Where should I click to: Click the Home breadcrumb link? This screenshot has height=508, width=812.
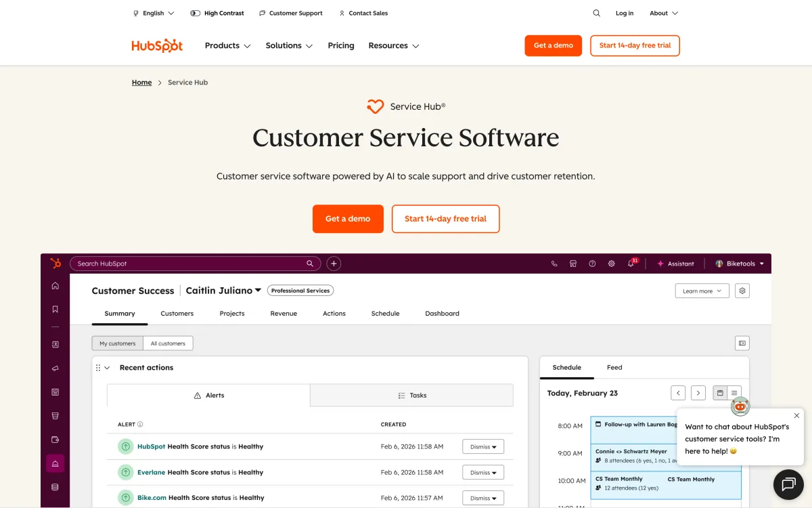[142, 83]
